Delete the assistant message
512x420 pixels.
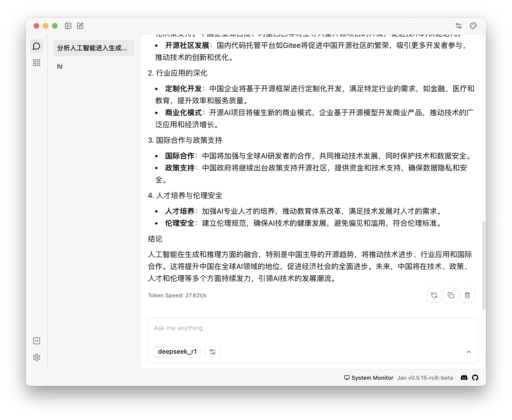[467, 295]
